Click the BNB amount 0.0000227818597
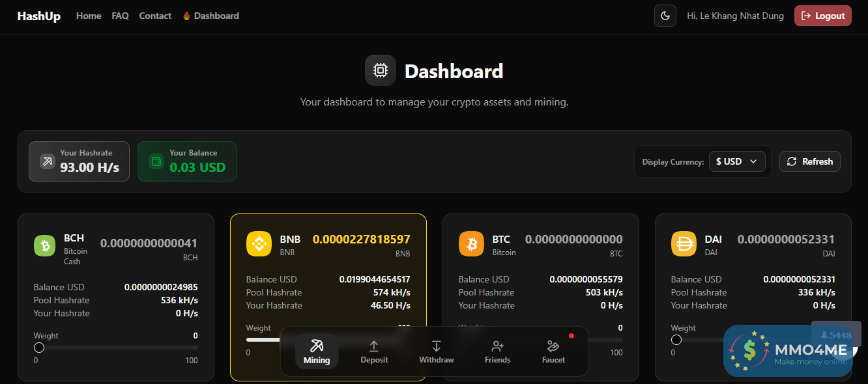Image resolution: width=868 pixels, height=384 pixels. click(362, 240)
